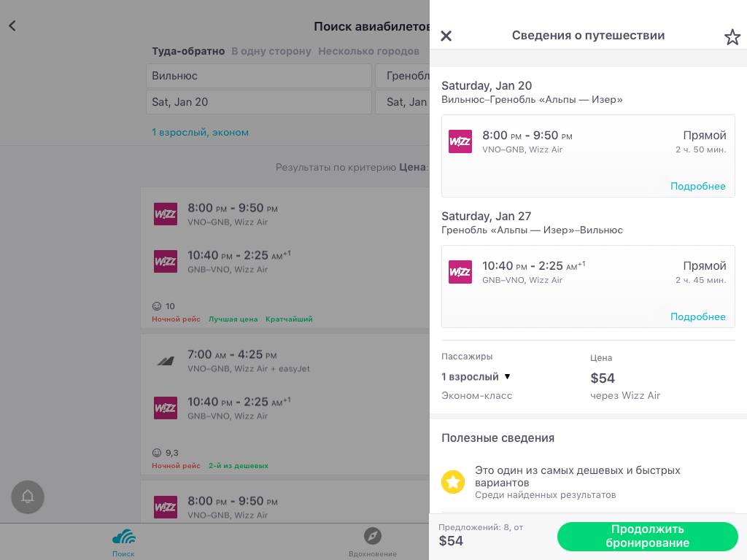Open the 1 взрослый, эконом selector

point(200,133)
